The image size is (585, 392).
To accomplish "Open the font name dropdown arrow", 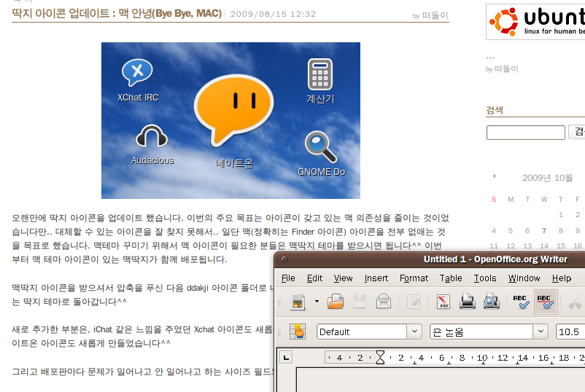I will tap(541, 332).
